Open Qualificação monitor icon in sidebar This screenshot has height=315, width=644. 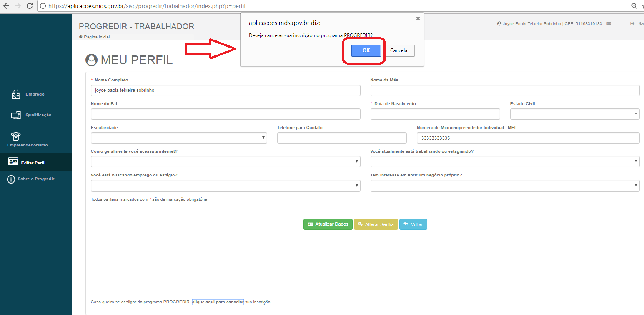tap(15, 115)
